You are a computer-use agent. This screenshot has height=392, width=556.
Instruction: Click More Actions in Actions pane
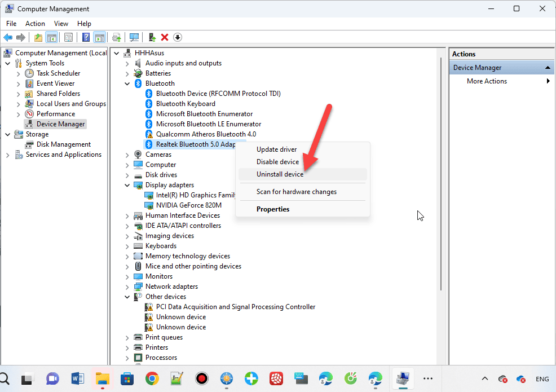point(487,81)
